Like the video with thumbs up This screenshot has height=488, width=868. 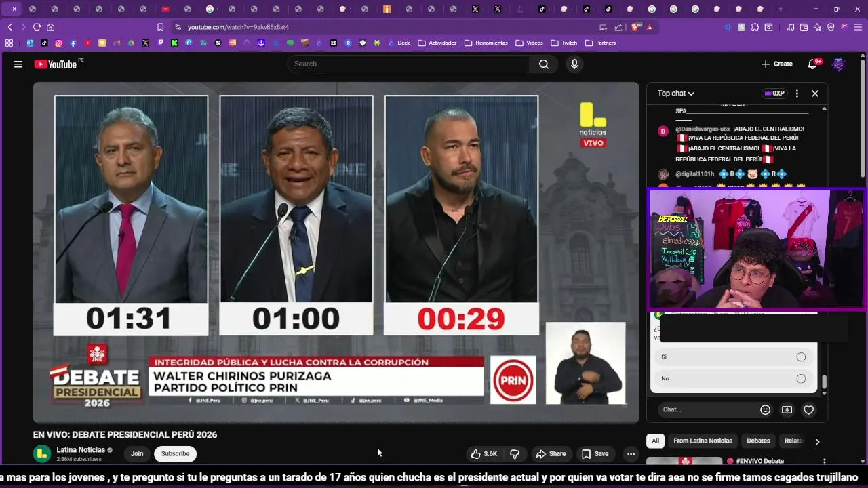pyautogui.click(x=484, y=454)
